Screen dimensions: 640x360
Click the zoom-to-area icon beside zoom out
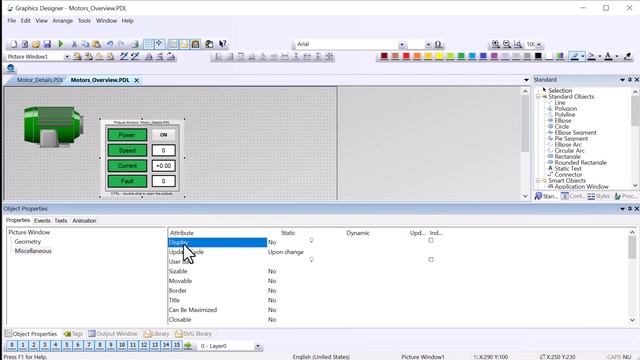(x=518, y=44)
